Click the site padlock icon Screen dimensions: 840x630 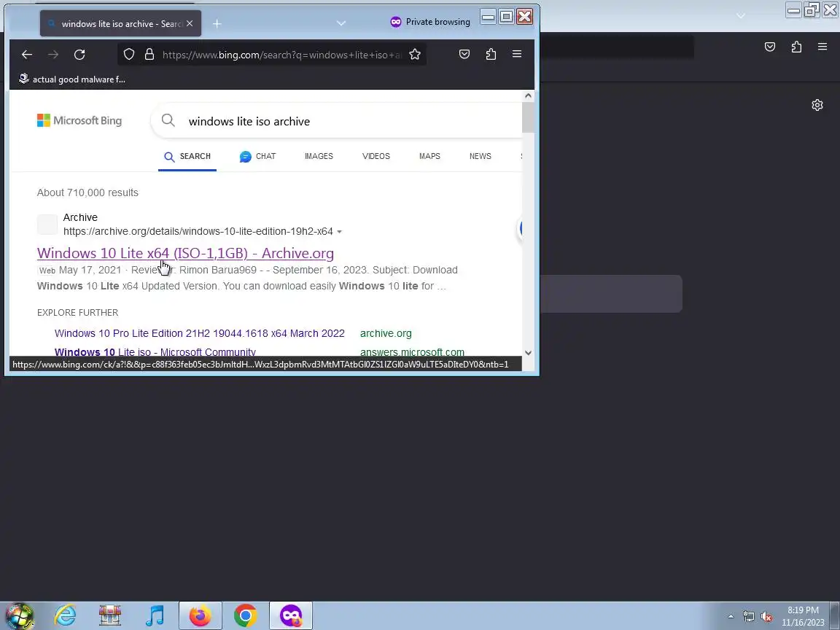click(149, 54)
